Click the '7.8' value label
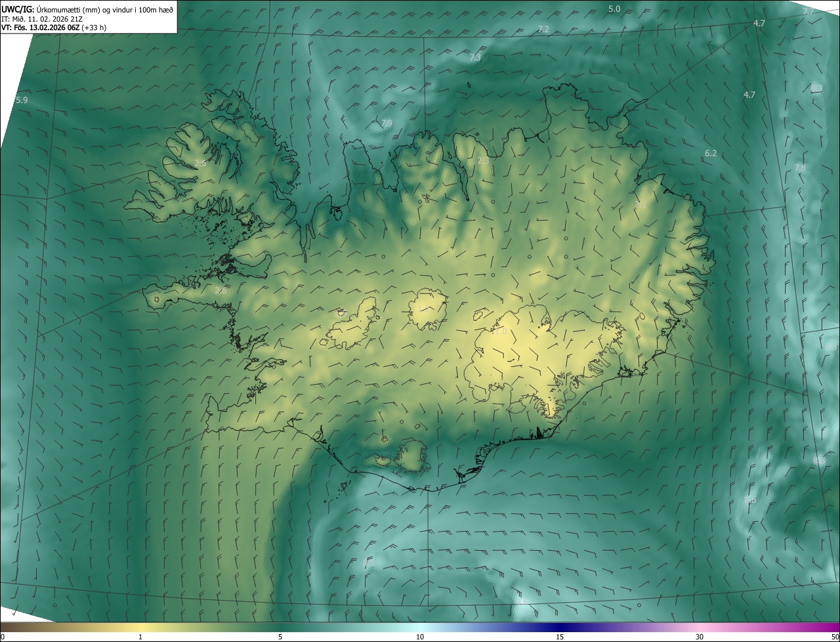 point(800,168)
